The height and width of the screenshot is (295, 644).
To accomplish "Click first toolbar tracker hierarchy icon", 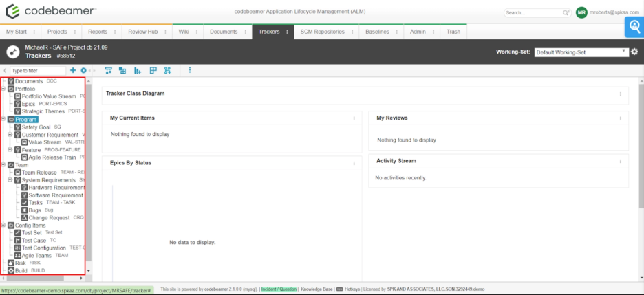I will pos(109,70).
